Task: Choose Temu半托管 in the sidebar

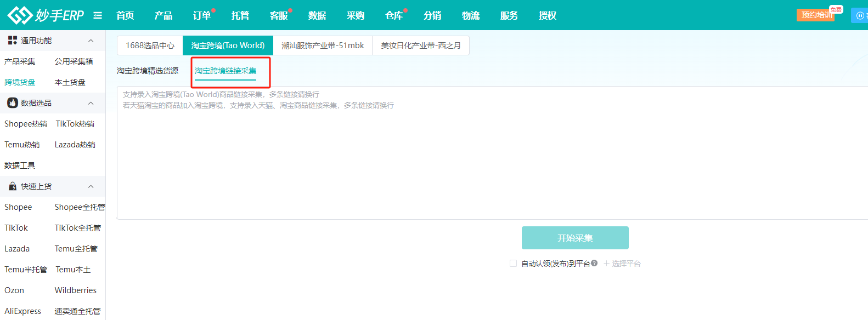Action: pos(26,270)
